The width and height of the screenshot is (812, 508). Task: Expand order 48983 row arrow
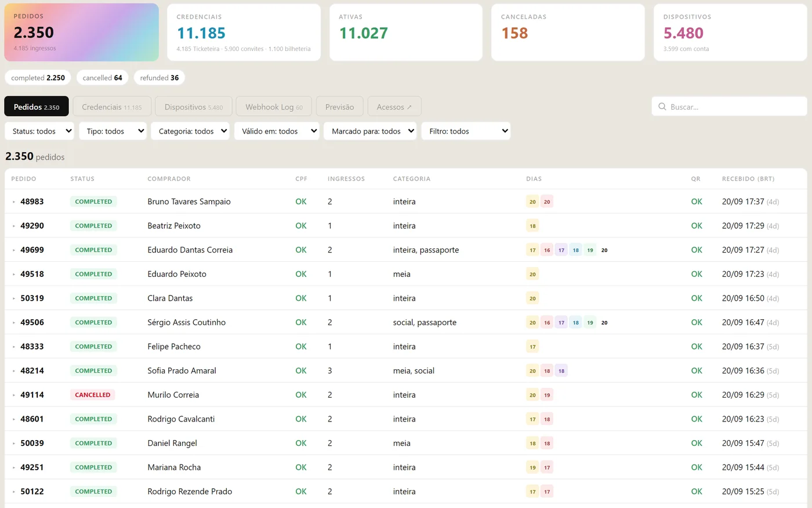pyautogui.click(x=14, y=202)
